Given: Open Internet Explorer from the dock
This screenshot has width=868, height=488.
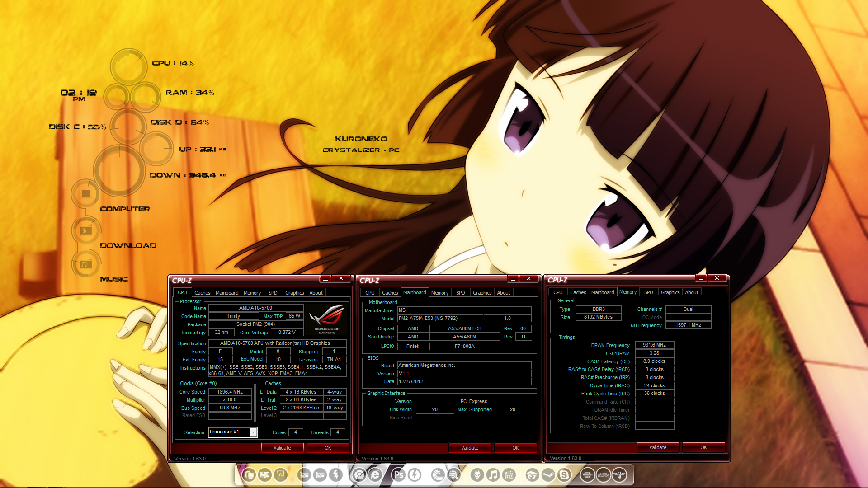Looking at the screenshot, I should click(375, 475).
